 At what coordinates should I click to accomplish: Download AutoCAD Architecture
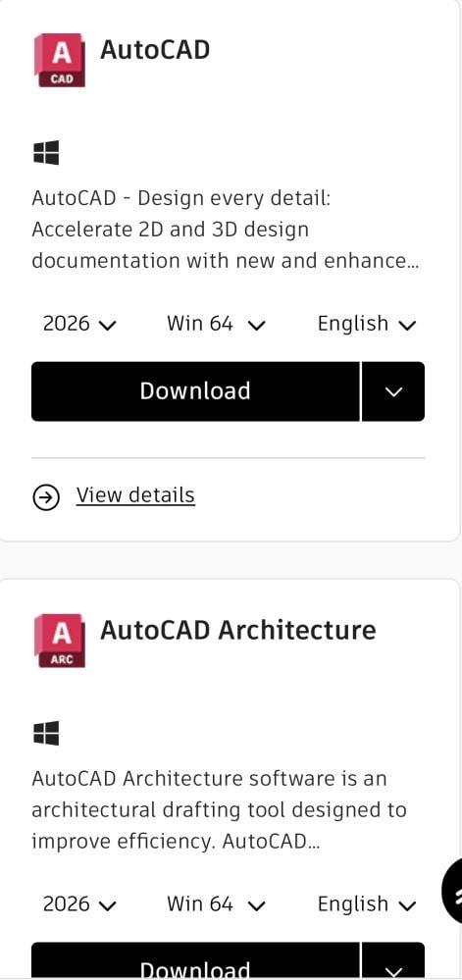tap(195, 962)
